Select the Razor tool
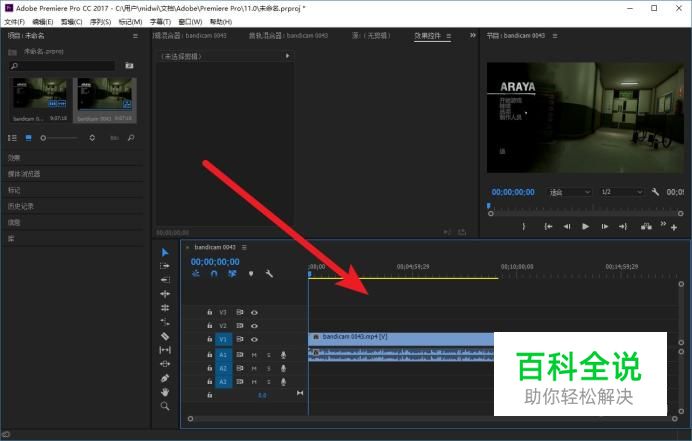Viewport: 692px width, 441px height. (165, 336)
